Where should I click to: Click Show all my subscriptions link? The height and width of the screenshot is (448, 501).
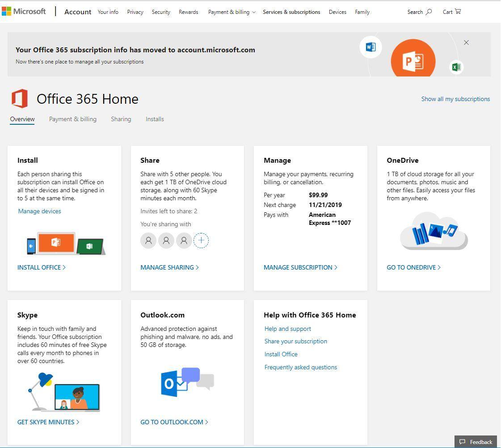(455, 99)
